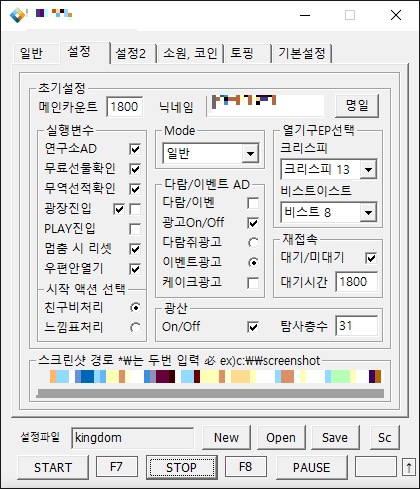The width and height of the screenshot is (420, 489).
Task: Click the 대기시간 input field
Action: click(357, 282)
